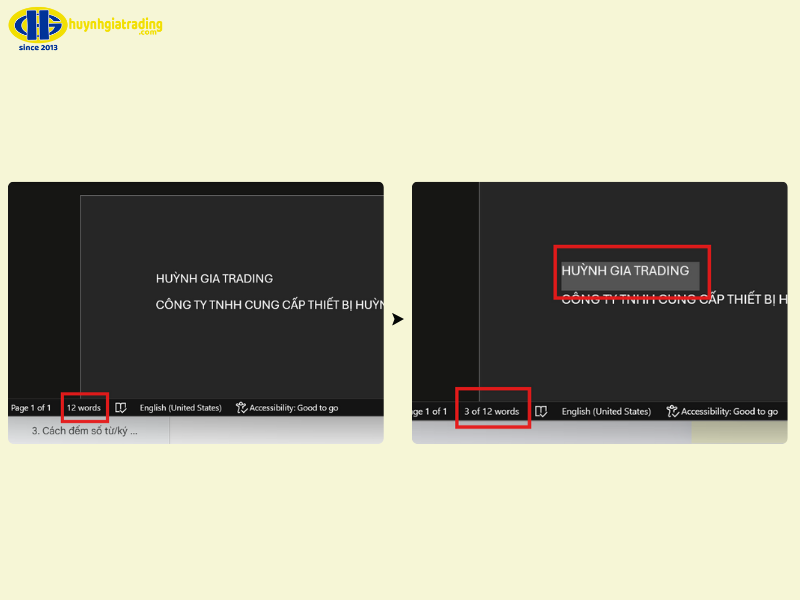Click the proofing book icon in left screenshot
Image resolution: width=800 pixels, height=600 pixels.
pyautogui.click(x=120, y=408)
